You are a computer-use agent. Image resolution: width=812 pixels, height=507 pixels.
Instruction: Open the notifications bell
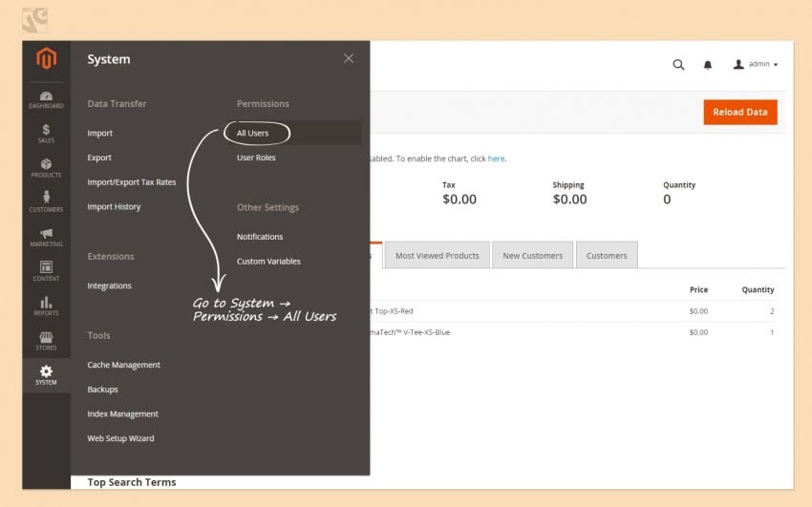707,65
